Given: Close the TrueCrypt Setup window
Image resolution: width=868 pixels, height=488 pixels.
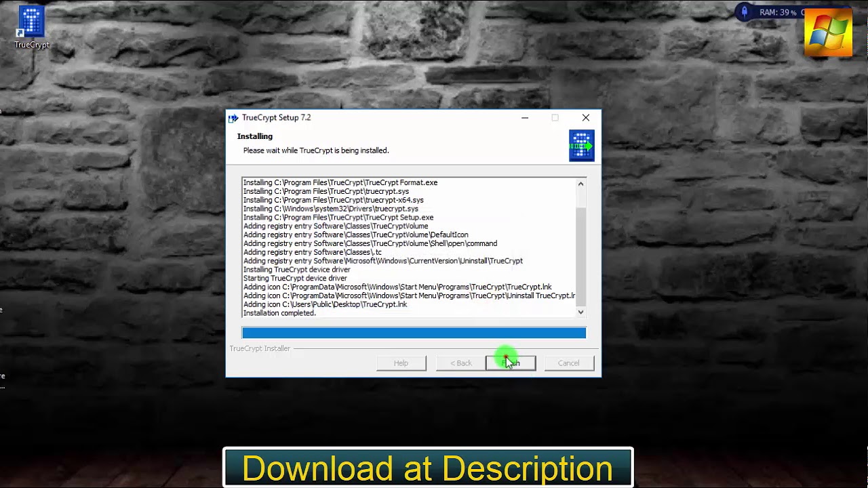Looking at the screenshot, I should pos(586,118).
